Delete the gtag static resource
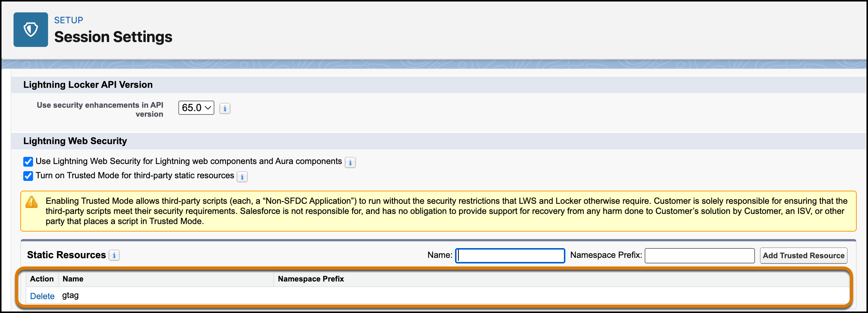 [42, 296]
